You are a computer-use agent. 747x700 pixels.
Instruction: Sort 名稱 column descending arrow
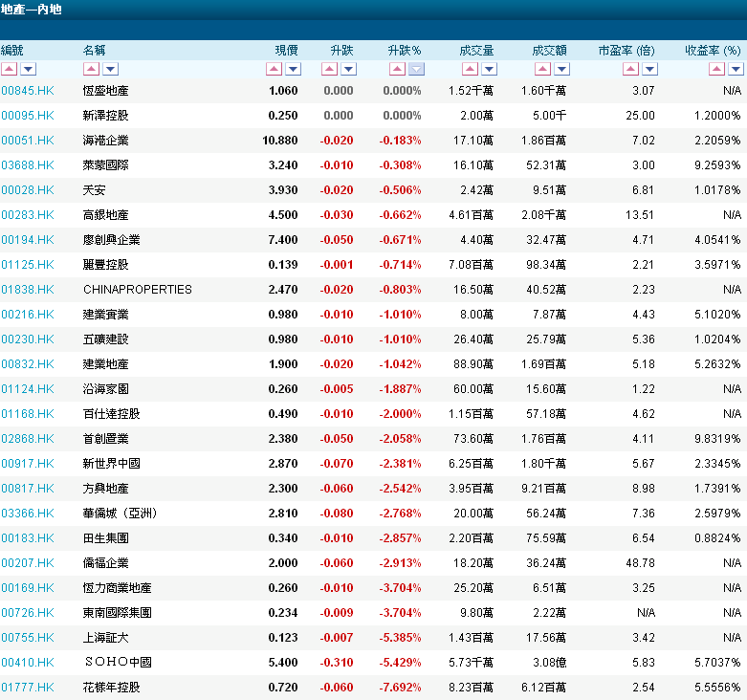pos(111,69)
